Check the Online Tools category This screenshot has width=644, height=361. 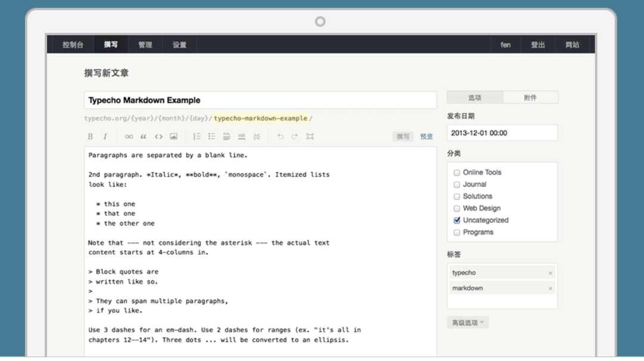click(457, 172)
